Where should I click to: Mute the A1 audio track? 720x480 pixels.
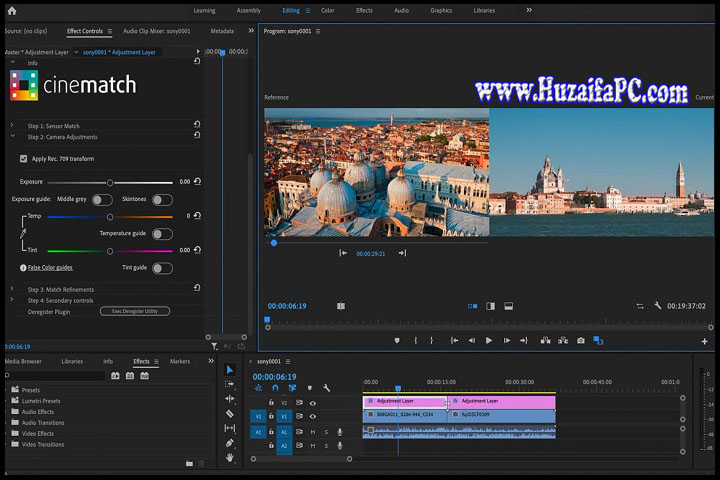313,432
